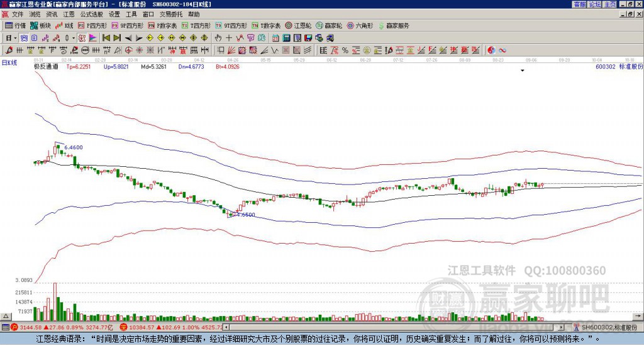Image resolution: width=644 pixels, height=345 pixels.
Task: Click the percent (%) retracement tool icon
Action: (345, 50)
